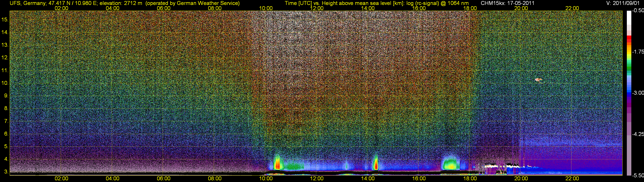Click the '-0.50' colorbar value

(x=638, y=11)
